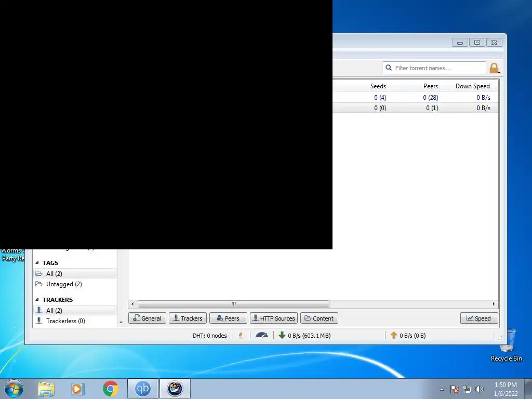
Task: Click the sidebar scroll down arrow
Action: (x=121, y=322)
